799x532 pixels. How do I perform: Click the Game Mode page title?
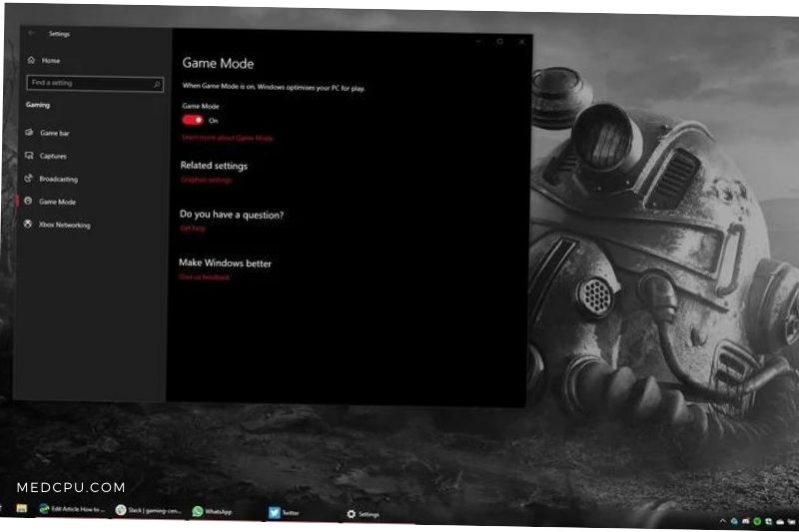click(218, 63)
